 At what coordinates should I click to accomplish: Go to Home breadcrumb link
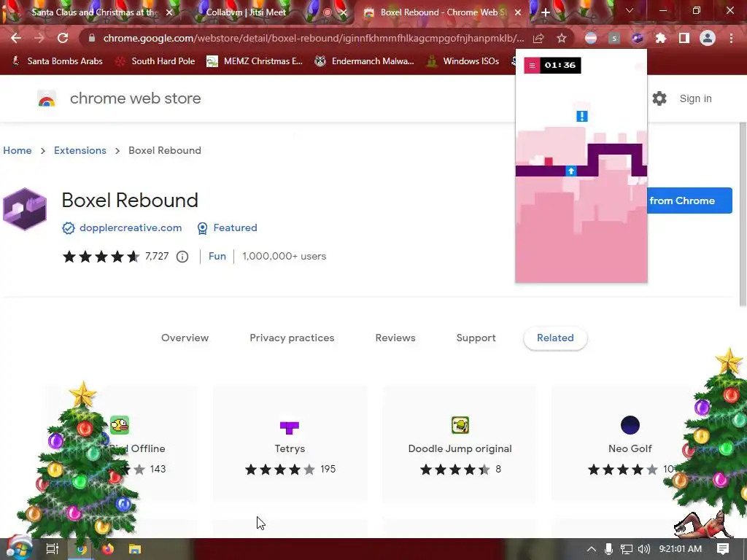(18, 150)
